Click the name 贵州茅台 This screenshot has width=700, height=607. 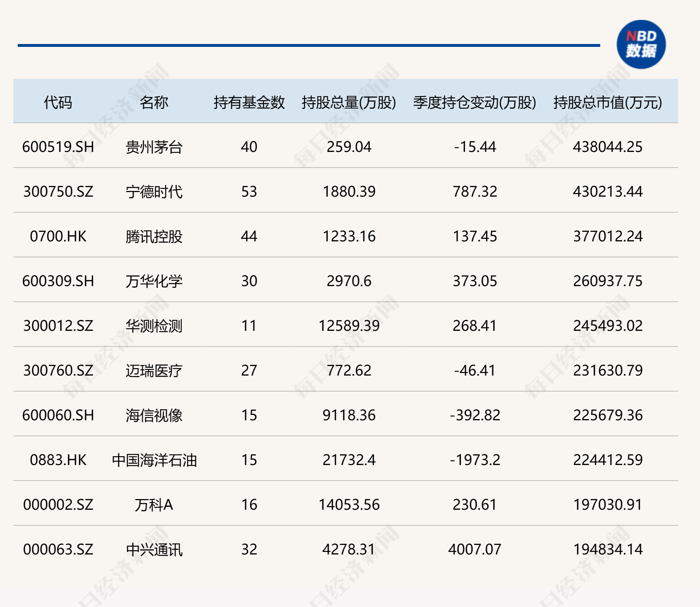[154, 147]
